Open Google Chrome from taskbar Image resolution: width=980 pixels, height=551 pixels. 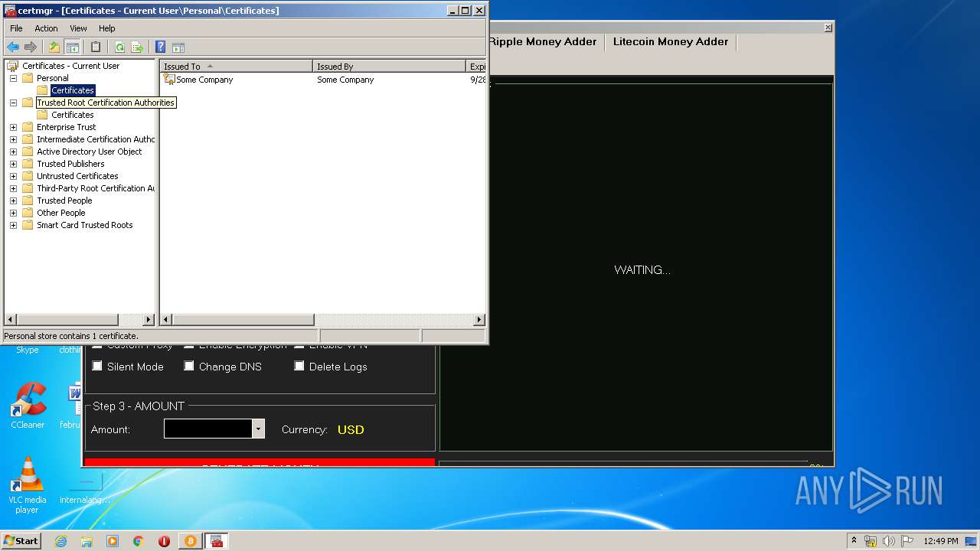(x=139, y=541)
